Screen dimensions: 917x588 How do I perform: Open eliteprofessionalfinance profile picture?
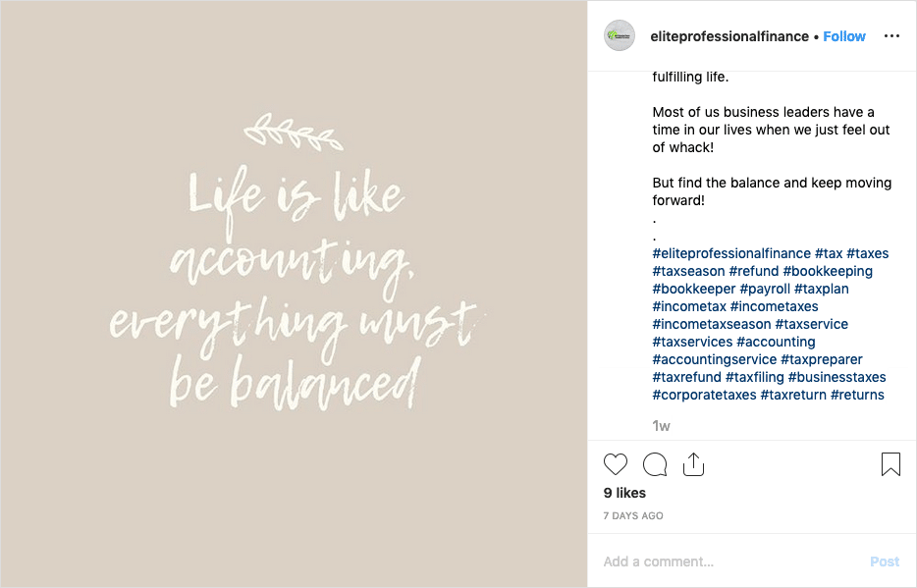(620, 36)
